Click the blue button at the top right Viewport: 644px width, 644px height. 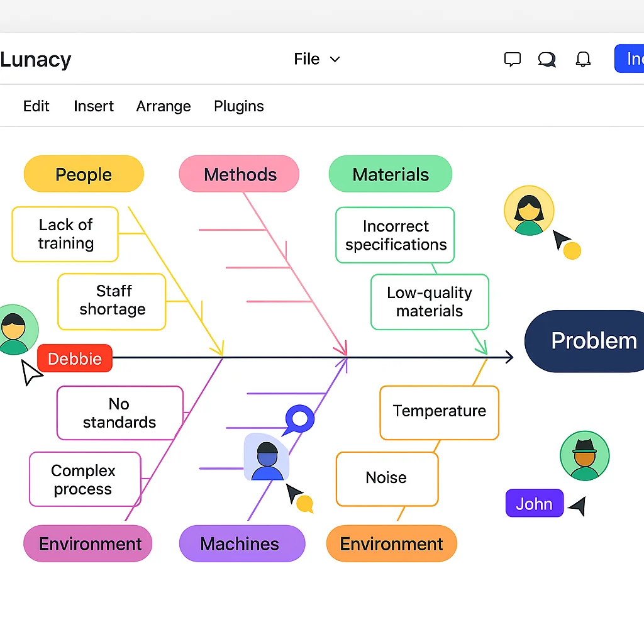[632, 58]
